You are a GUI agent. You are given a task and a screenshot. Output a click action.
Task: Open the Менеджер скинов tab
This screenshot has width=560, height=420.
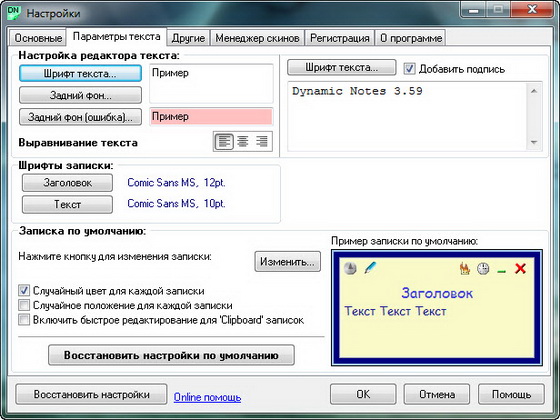point(257,38)
